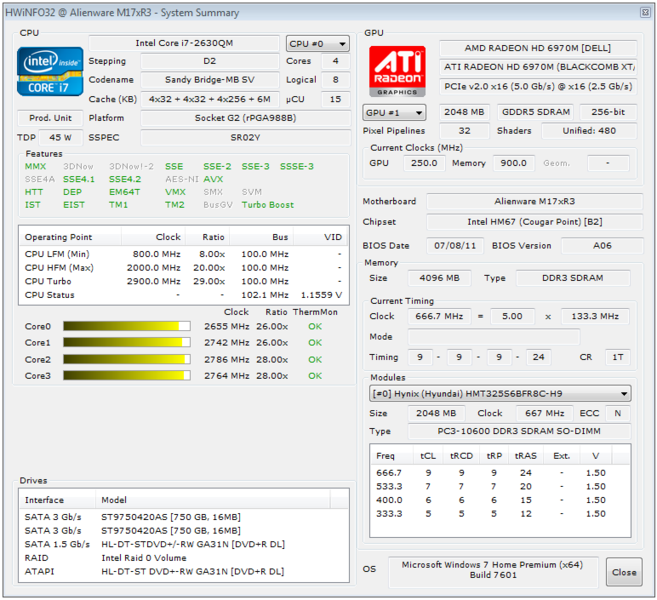Click the Socket G2 (rPGA988B) platform field
The width and height of the screenshot is (657, 600).
(246, 118)
